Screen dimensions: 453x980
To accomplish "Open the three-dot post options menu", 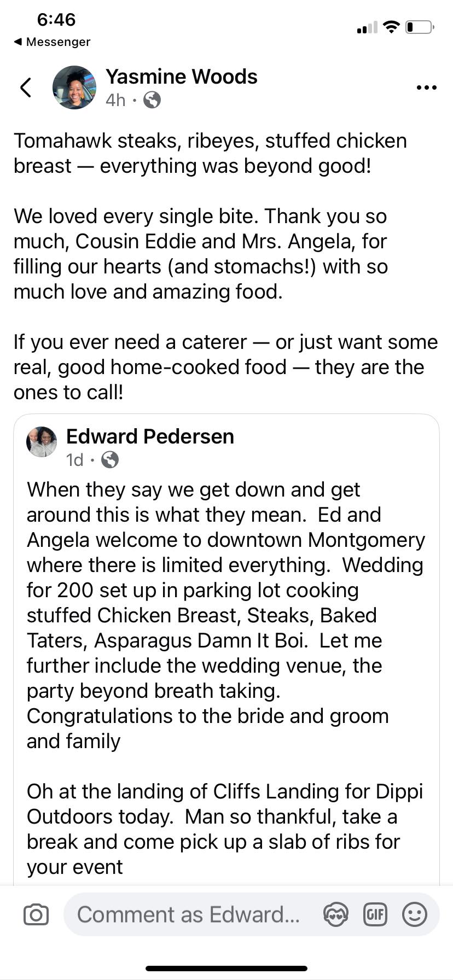I will pyautogui.click(x=426, y=87).
